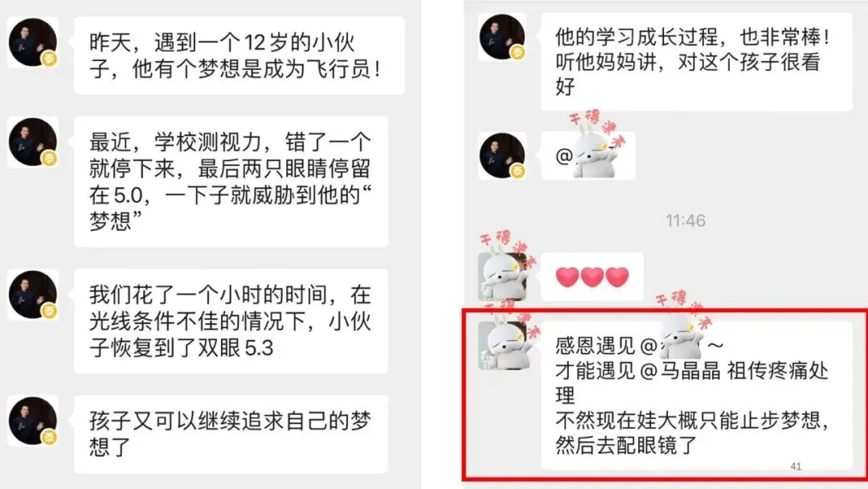Tap the @ mention bubble with rabbit sticker
Viewport: 868px width, 489px height.
(x=588, y=155)
